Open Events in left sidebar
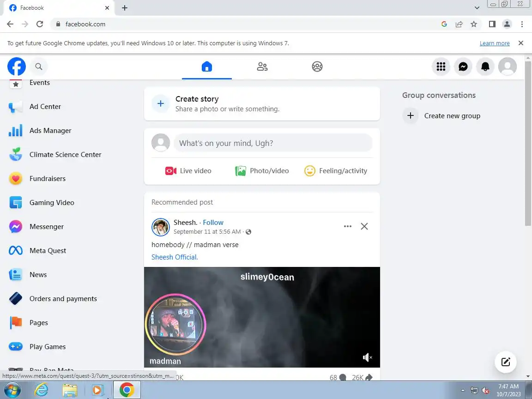The image size is (532, 399). [x=39, y=83]
